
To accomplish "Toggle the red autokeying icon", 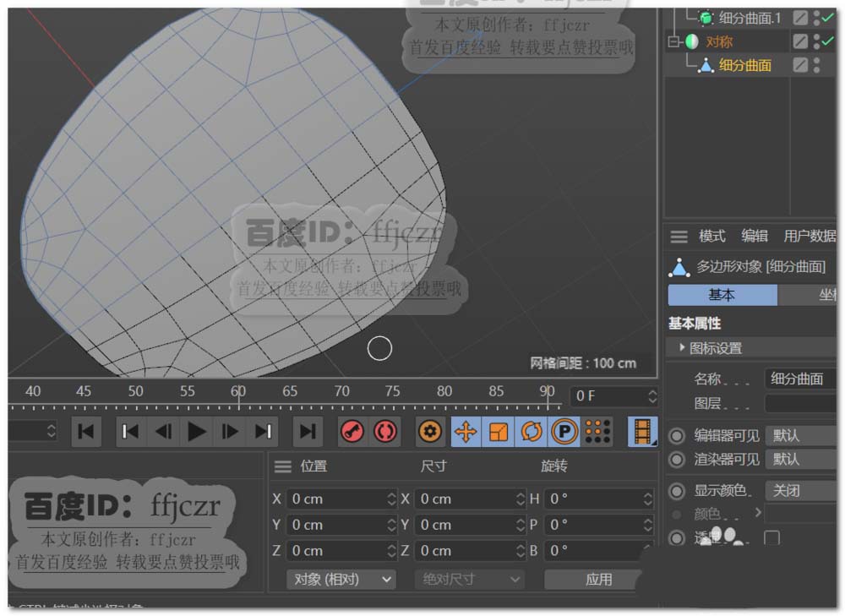I will pos(384,432).
